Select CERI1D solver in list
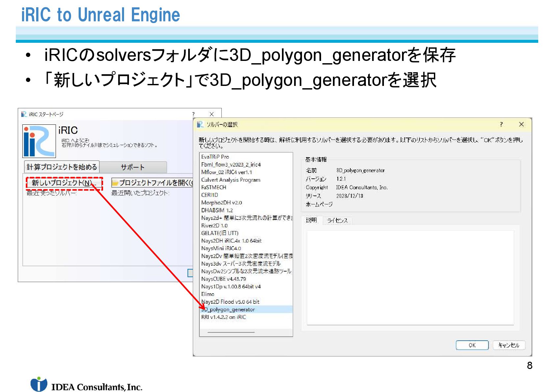 [246, 195]
